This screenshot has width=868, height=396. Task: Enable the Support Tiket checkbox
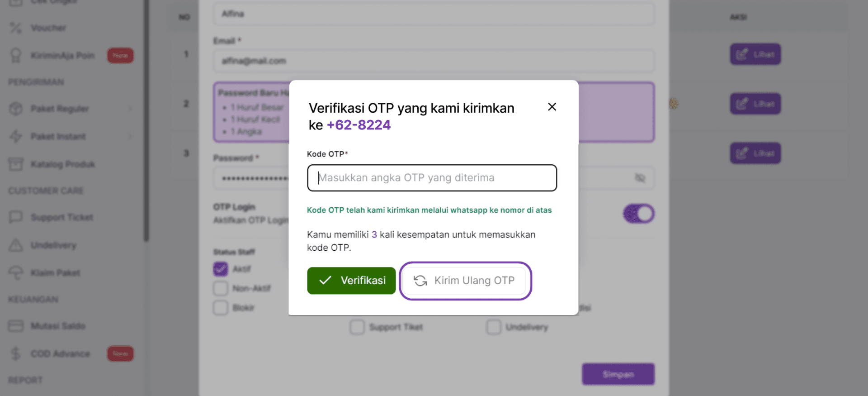(357, 327)
